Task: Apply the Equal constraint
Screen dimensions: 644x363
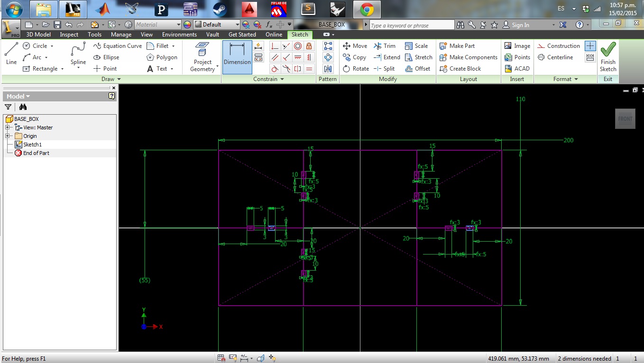Action: (x=309, y=69)
